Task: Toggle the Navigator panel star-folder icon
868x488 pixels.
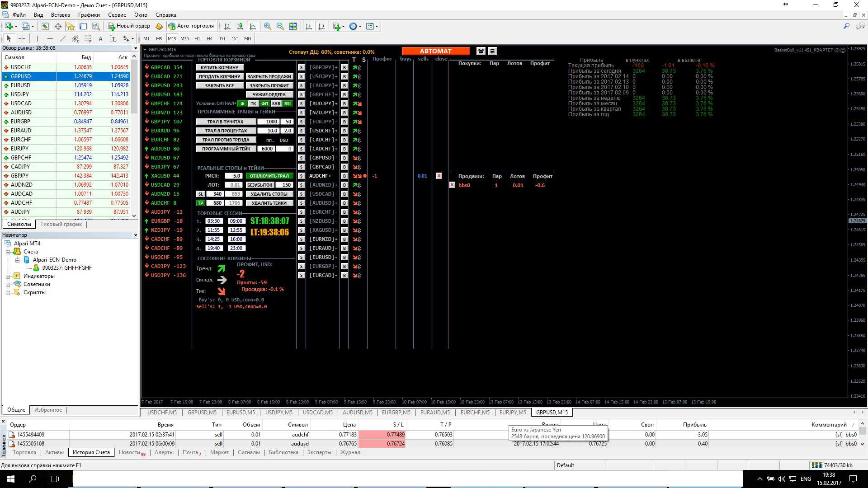Action: pyautogui.click(x=71, y=26)
